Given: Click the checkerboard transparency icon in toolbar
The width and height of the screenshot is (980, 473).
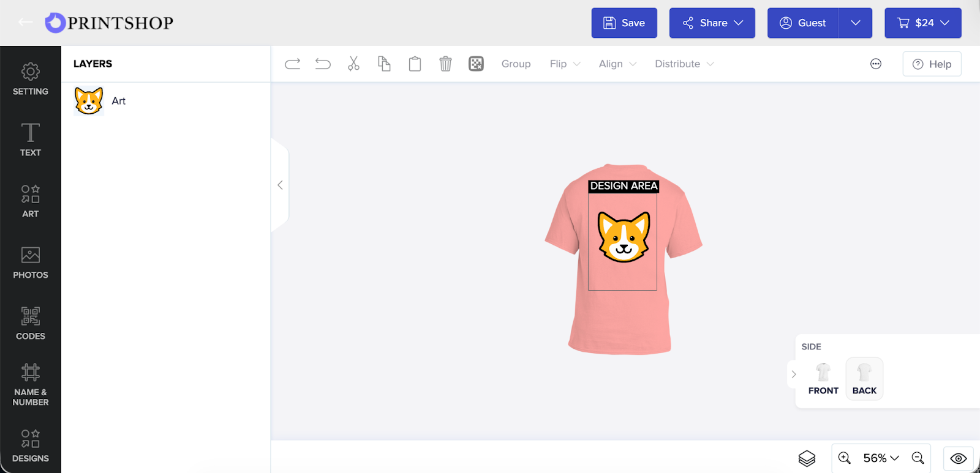Looking at the screenshot, I should click(476, 64).
